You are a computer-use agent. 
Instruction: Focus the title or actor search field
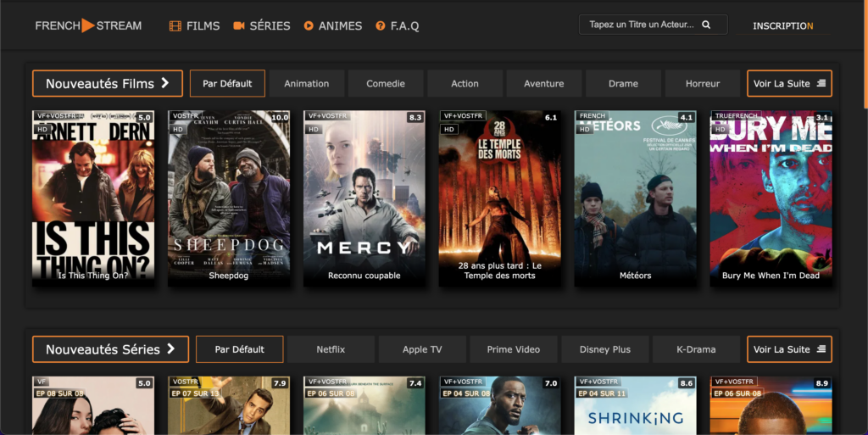tap(640, 25)
